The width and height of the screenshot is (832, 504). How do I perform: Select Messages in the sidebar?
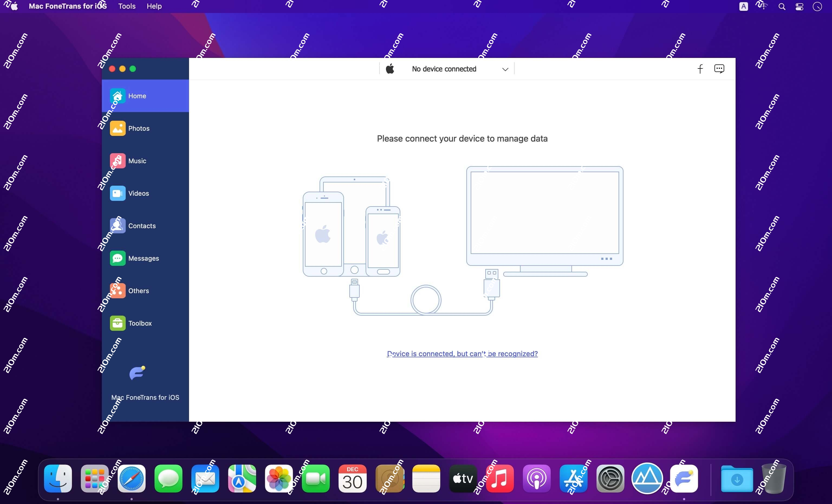pyautogui.click(x=144, y=258)
